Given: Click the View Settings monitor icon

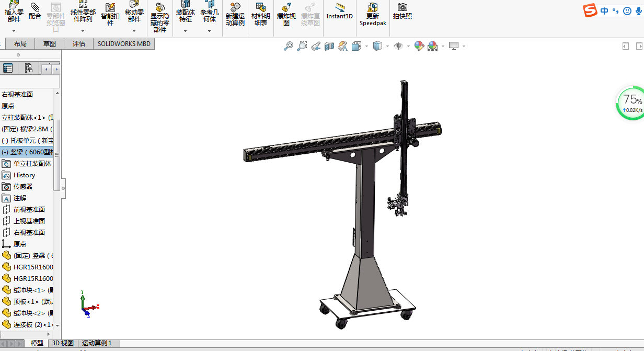Looking at the screenshot, I should 454,46.
